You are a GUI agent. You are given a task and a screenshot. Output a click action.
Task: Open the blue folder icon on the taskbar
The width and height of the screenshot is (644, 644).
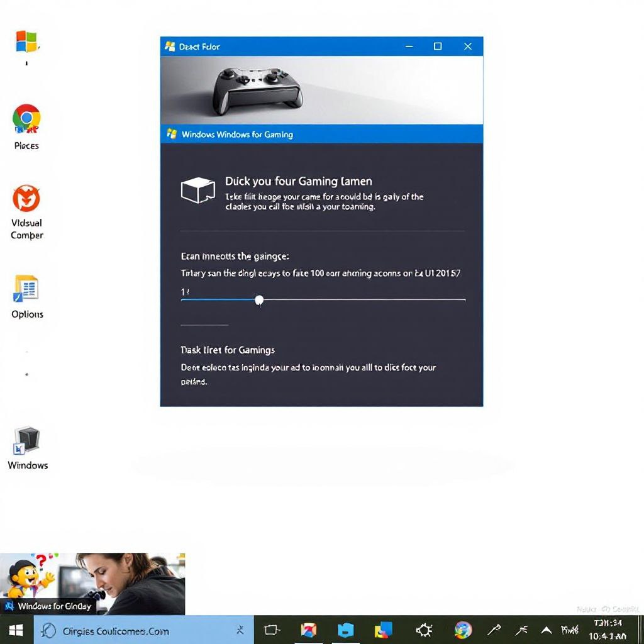click(x=345, y=630)
